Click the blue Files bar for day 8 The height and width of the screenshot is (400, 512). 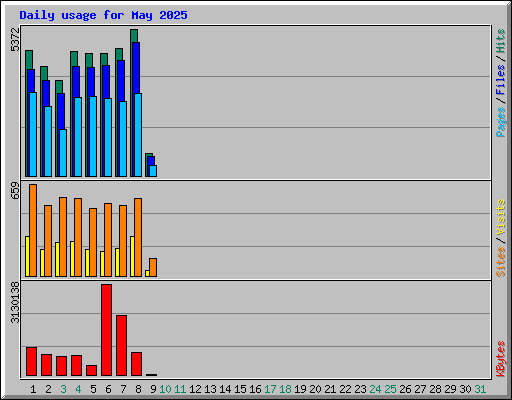pos(136,68)
